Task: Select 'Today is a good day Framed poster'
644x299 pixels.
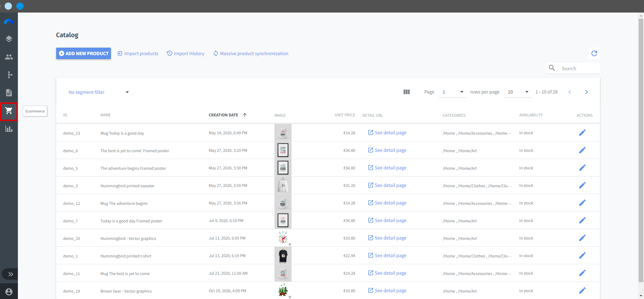Action: 131,221
